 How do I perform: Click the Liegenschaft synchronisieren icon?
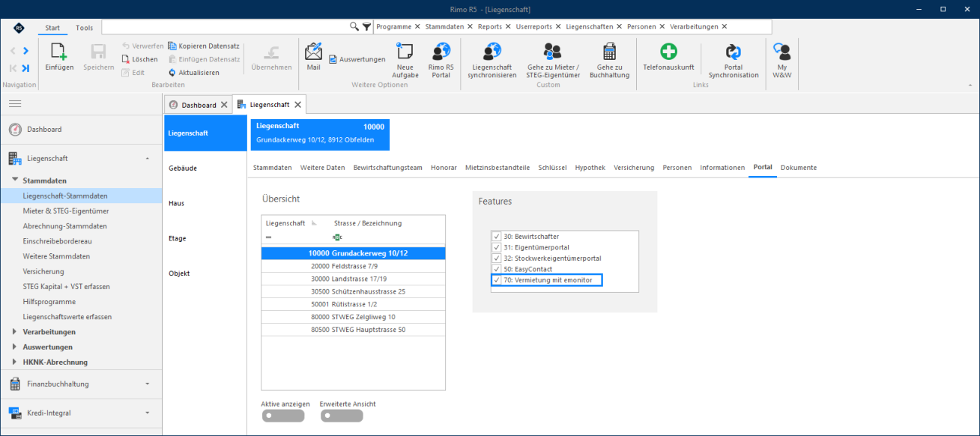point(492,50)
